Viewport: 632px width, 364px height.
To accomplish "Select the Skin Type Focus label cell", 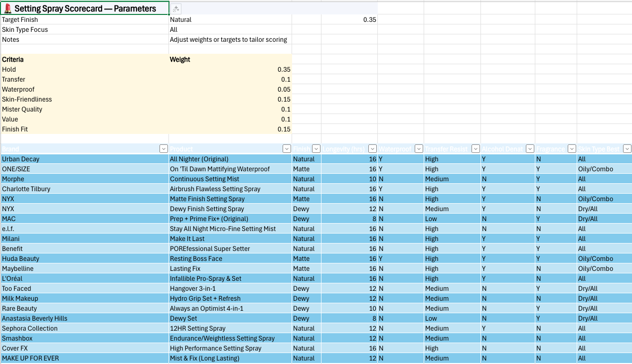I will click(84, 29).
